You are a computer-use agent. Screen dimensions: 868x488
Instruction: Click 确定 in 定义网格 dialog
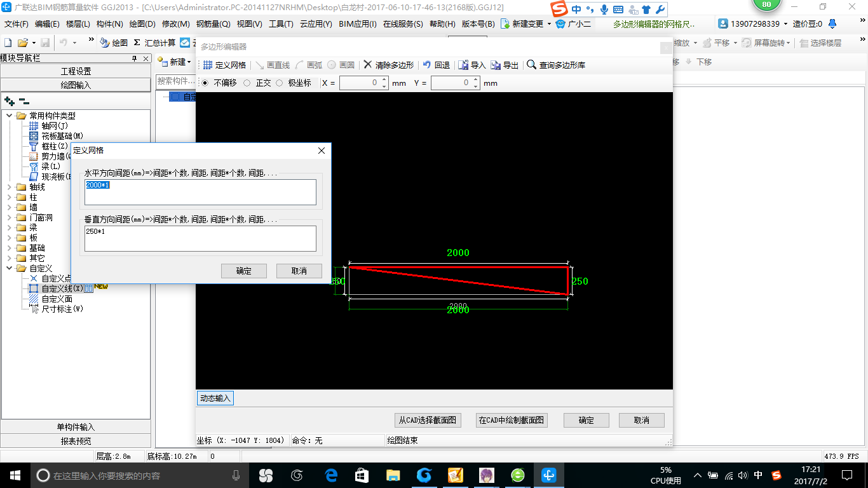244,271
